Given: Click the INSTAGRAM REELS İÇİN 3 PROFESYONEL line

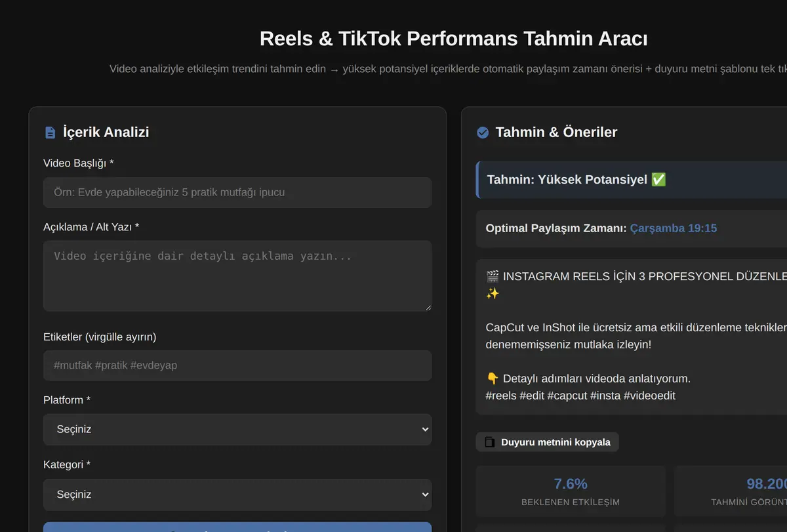Looking at the screenshot, I should [636, 276].
